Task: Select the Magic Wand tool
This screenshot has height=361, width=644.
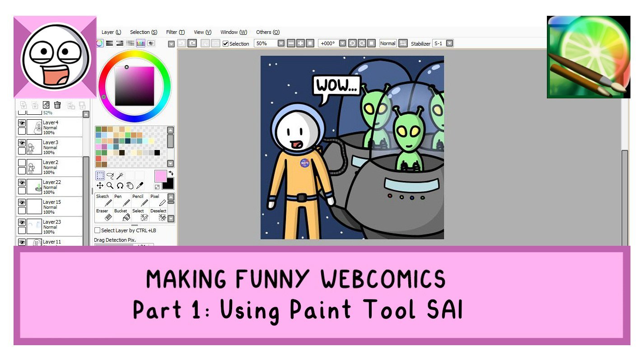Action: (120, 176)
